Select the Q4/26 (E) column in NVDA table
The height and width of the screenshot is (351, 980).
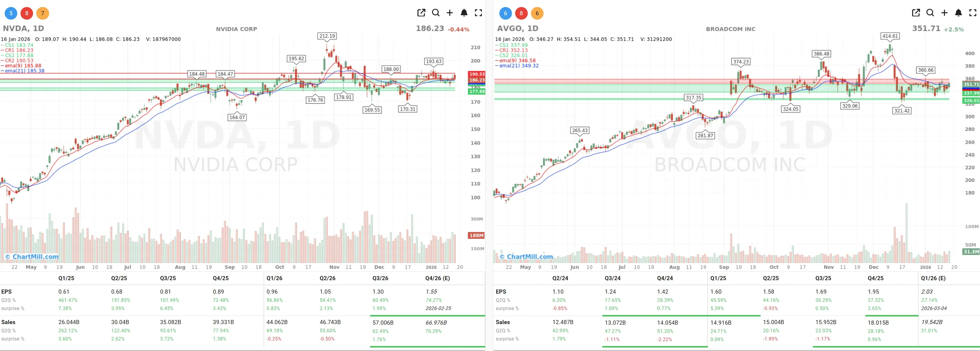438,278
